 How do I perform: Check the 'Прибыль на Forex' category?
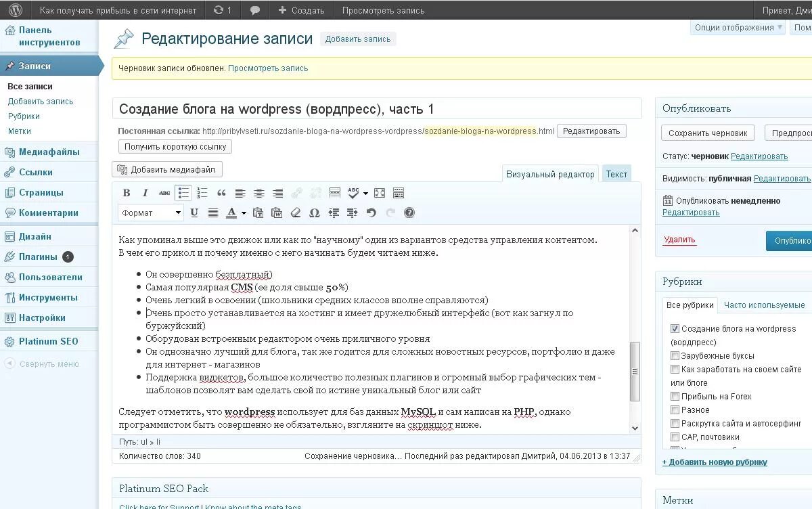tap(675, 396)
